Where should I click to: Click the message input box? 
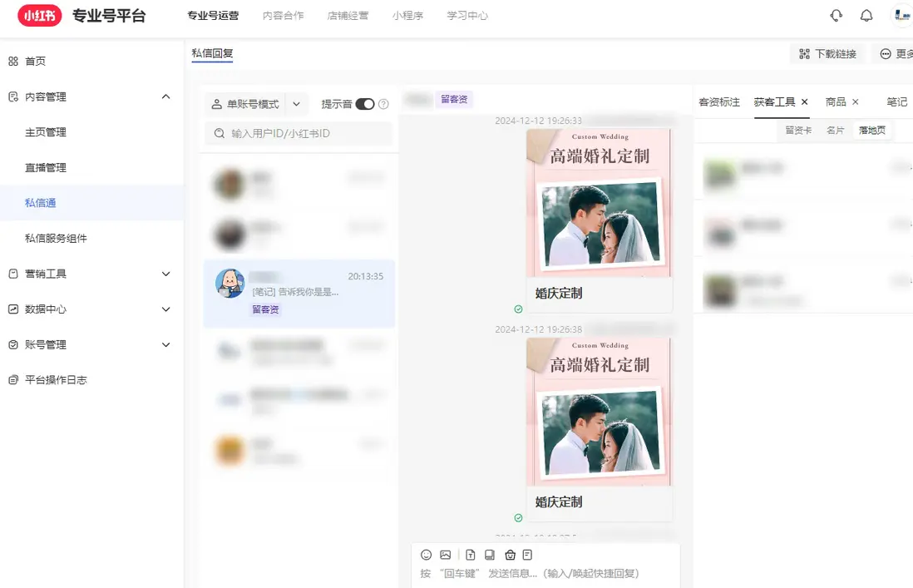[x=545, y=574]
